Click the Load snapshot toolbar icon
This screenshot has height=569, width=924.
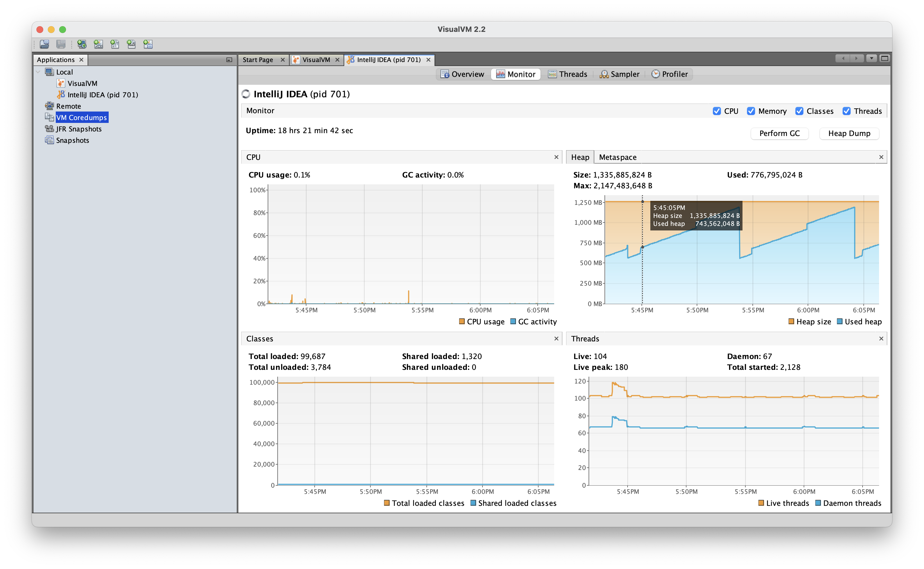tap(44, 44)
